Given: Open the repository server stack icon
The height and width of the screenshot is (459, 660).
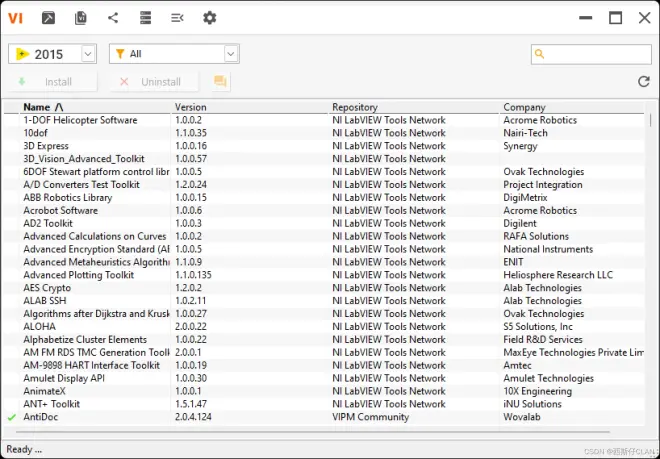Looking at the screenshot, I should pyautogui.click(x=145, y=18).
